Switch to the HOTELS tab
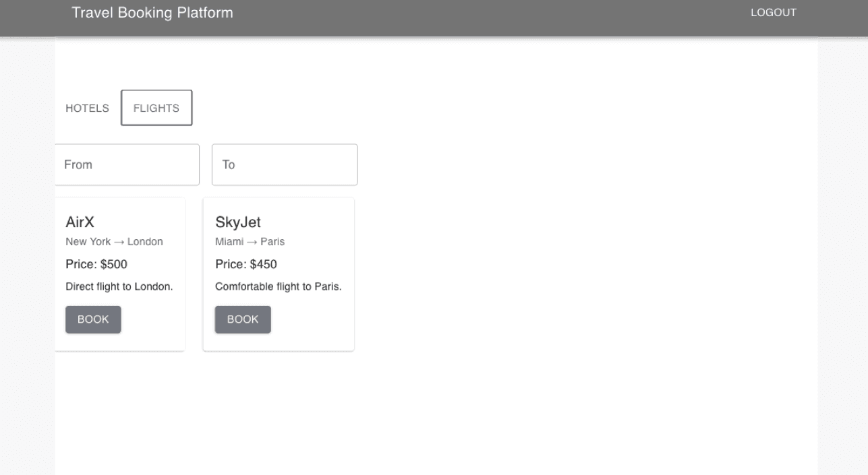Screen dimensions: 868x475 tap(87, 108)
